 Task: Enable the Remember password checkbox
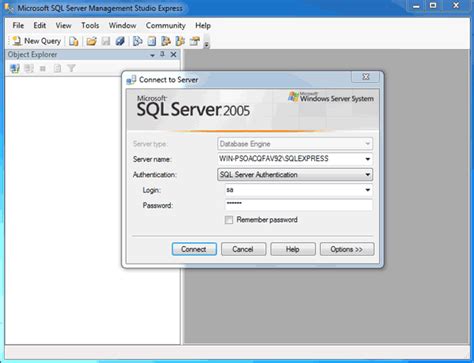click(229, 220)
